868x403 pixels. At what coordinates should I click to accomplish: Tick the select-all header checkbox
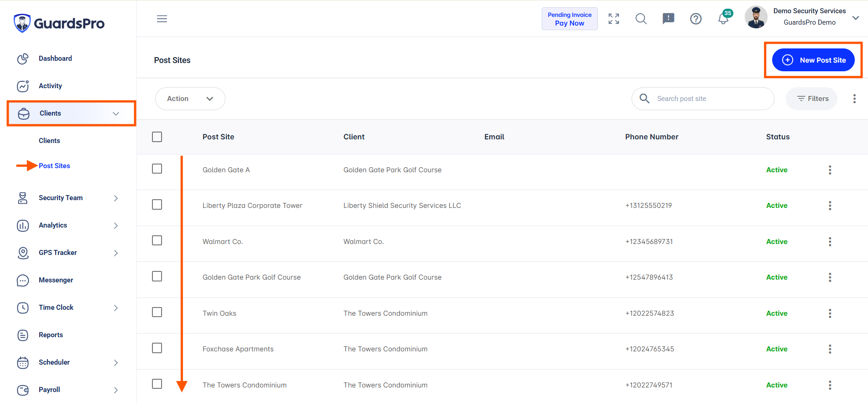point(157,137)
